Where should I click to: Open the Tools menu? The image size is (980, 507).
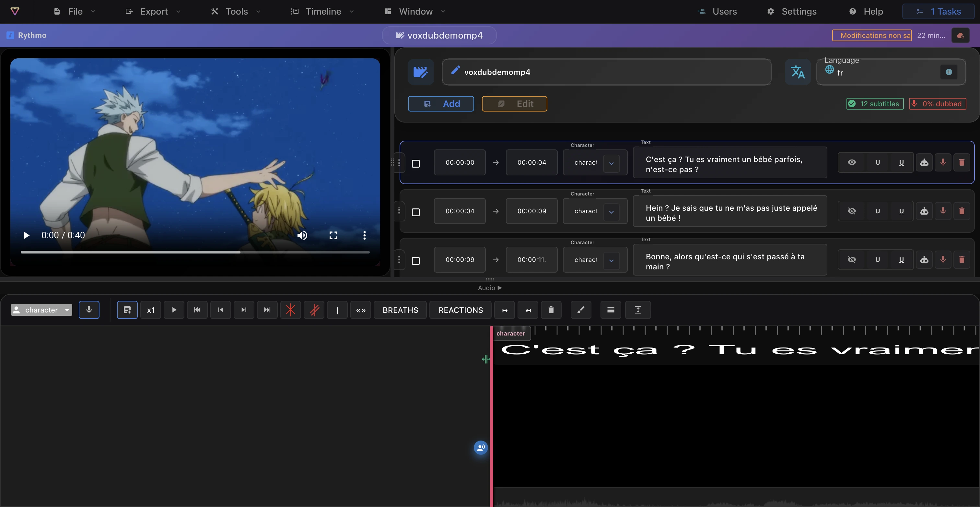(x=236, y=11)
